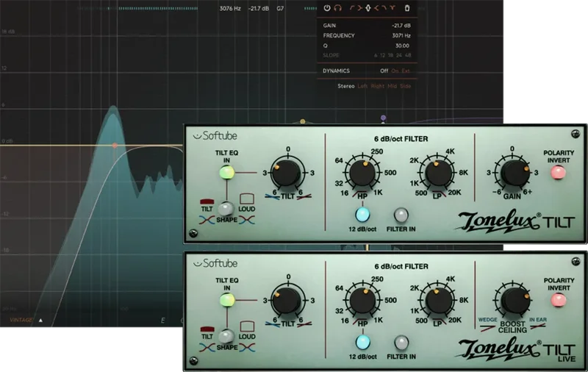Set Dynamics to Off
Viewport: 588px width, 372px height.
coord(384,71)
